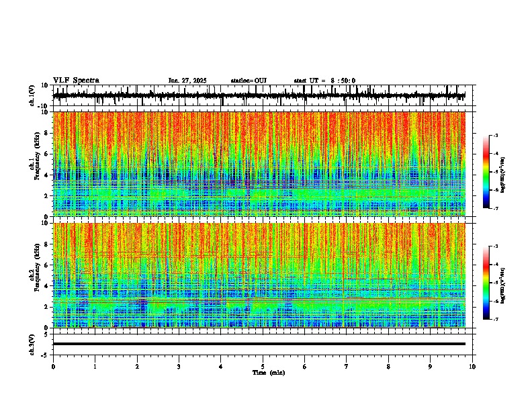This screenshot has width=532, height=411.
Task: Click the '3' minute tick label on time axis
Action: coord(179,367)
